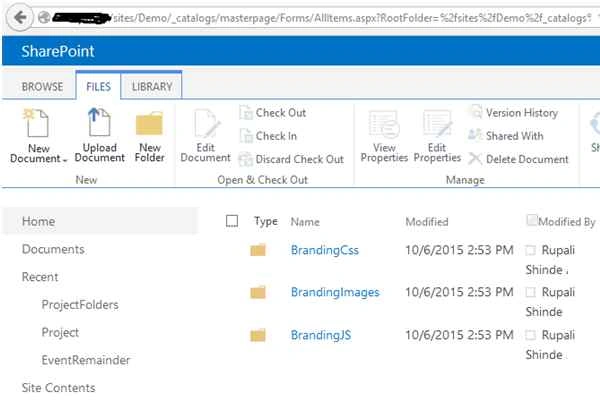Click the browser back arrow button
This screenshot has height=403, width=600.
(20, 18)
